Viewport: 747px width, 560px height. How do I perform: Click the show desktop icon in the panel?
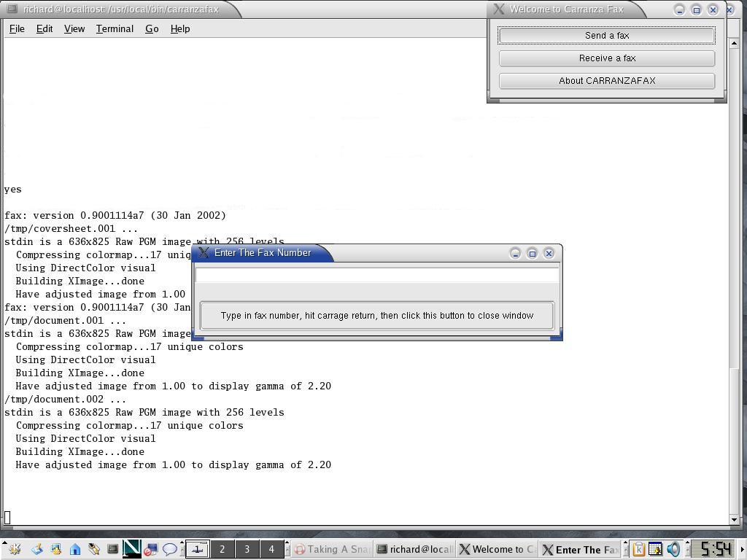pyautogui.click(x=37, y=549)
